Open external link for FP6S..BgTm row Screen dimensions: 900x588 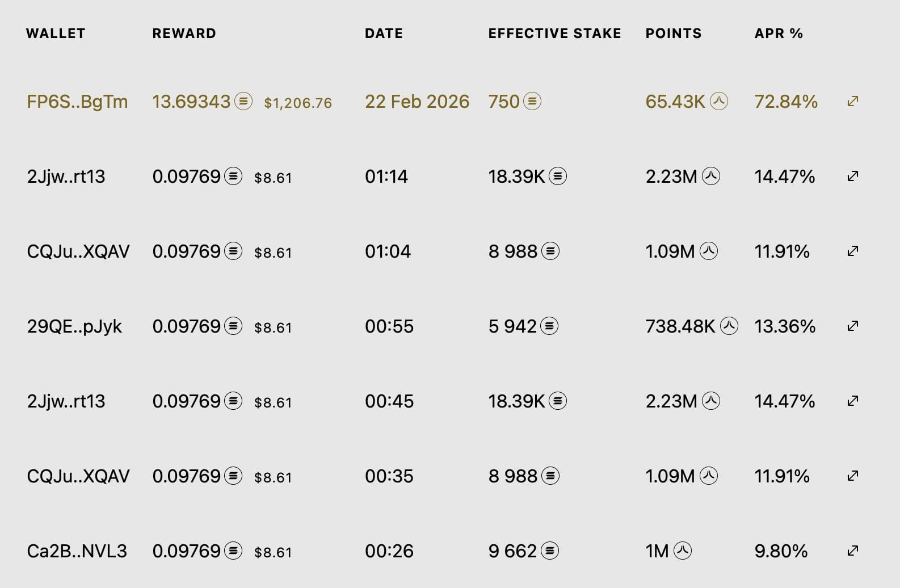(x=852, y=102)
